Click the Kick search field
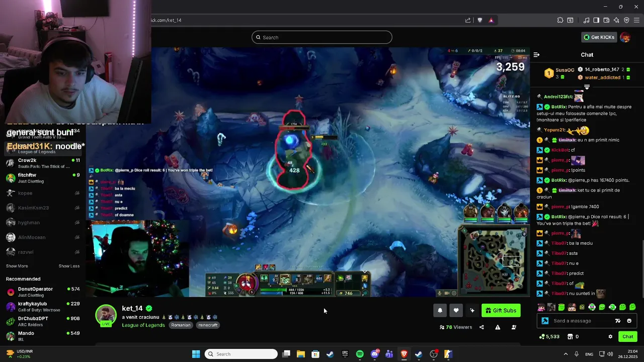The width and height of the screenshot is (644, 362). click(322, 37)
